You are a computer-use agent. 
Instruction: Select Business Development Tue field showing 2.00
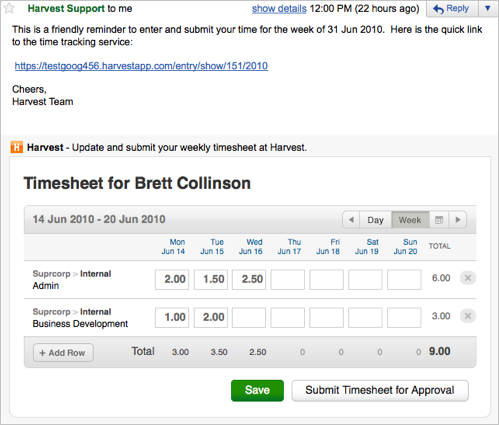coord(211,317)
